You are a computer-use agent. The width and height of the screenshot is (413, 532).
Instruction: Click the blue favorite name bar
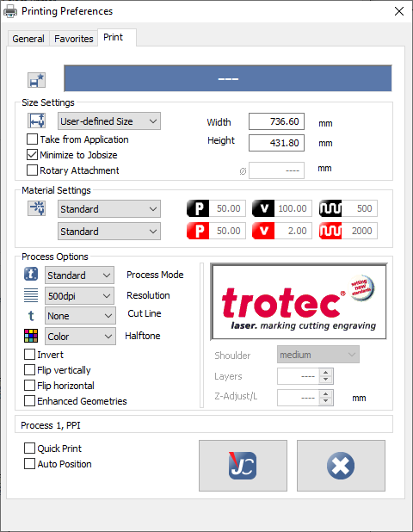(228, 78)
